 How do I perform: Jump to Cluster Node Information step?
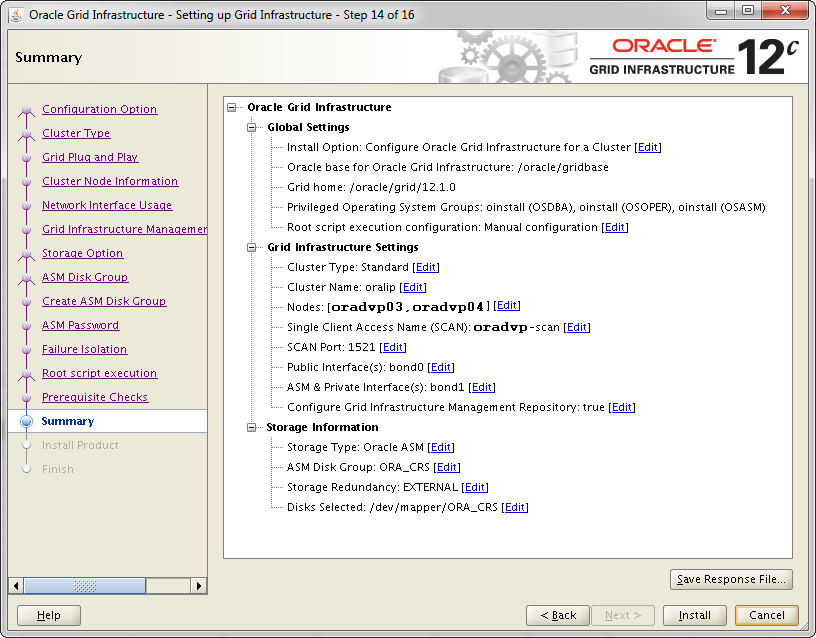click(110, 181)
